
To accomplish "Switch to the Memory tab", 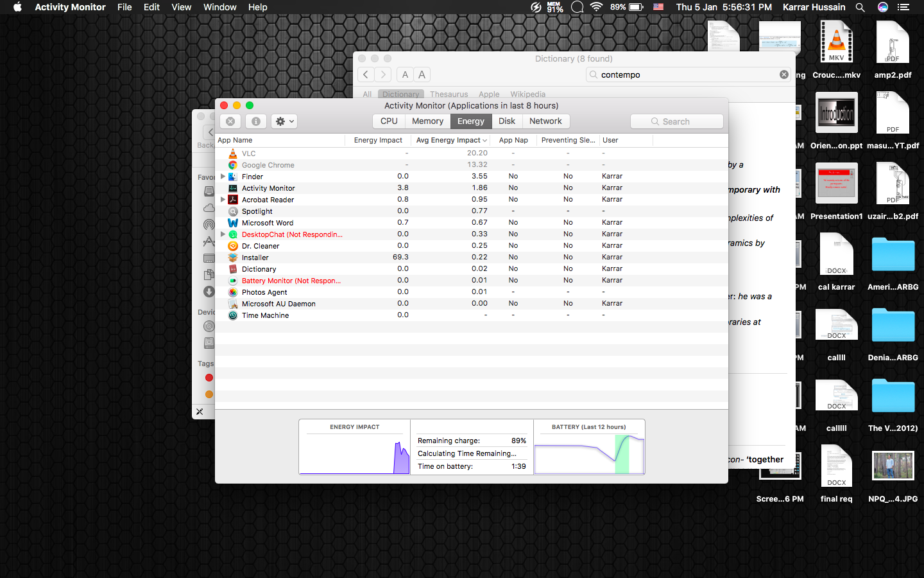I will [427, 121].
